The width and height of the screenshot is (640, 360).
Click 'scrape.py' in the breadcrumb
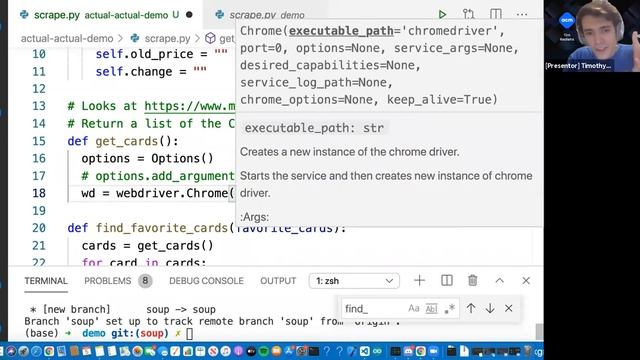point(167,38)
